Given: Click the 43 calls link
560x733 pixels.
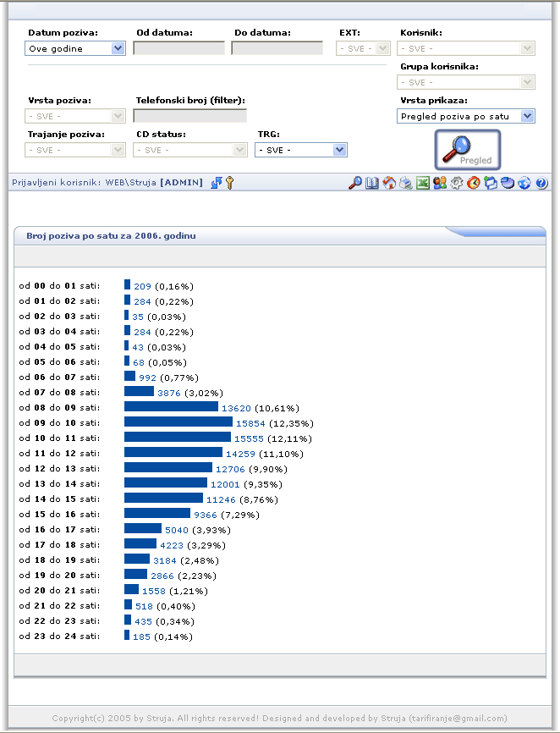Looking at the screenshot, I should (x=138, y=347).
